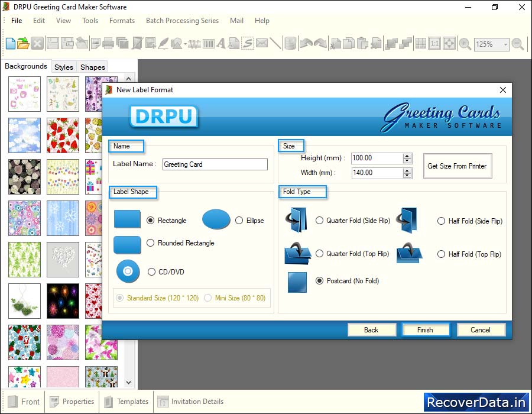Click the Width (mm) input field
This screenshot has width=532, height=414.
point(377,173)
